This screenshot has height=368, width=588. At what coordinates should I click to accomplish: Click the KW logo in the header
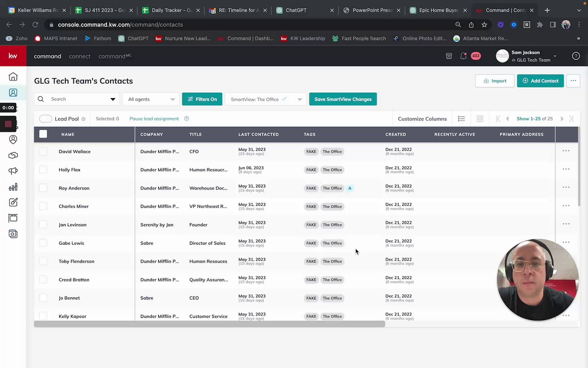pos(13,56)
